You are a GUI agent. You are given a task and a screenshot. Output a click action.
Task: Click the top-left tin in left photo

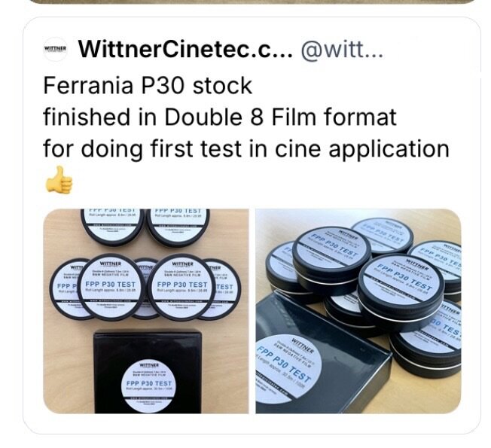(112, 227)
